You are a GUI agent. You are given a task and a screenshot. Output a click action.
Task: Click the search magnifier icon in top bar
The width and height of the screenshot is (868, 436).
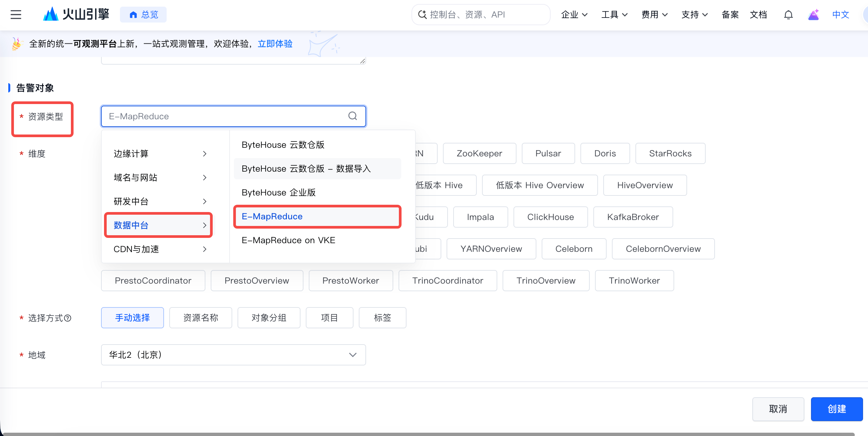click(422, 15)
